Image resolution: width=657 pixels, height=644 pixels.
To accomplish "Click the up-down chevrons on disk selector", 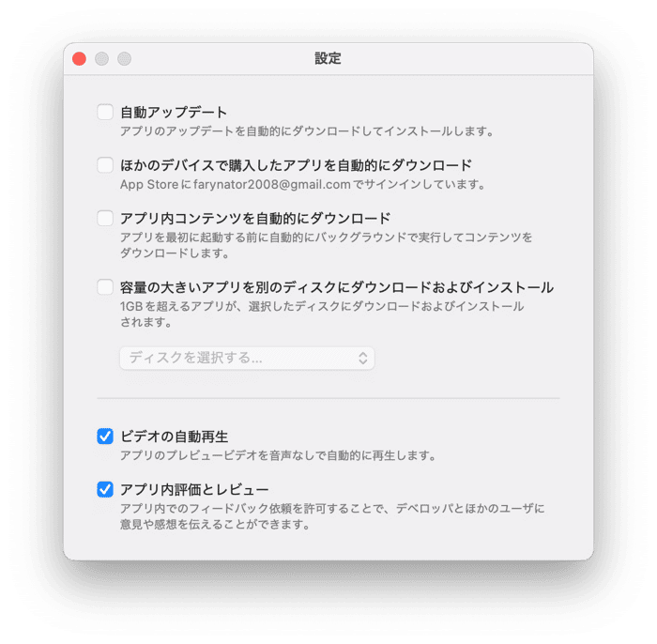I will 363,358.
